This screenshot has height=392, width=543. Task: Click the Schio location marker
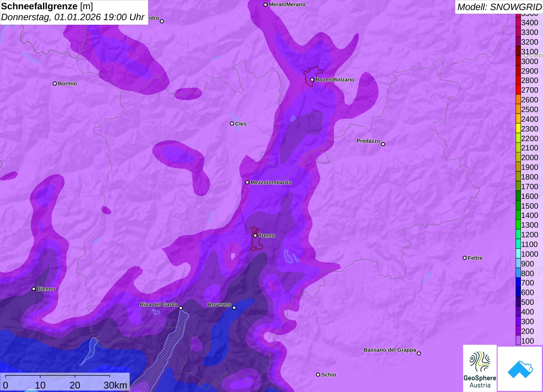point(318,375)
